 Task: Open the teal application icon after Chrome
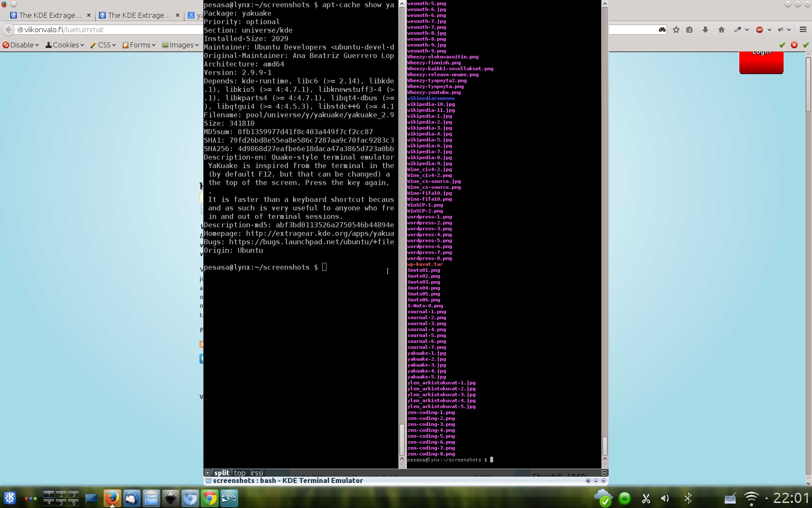(229, 498)
